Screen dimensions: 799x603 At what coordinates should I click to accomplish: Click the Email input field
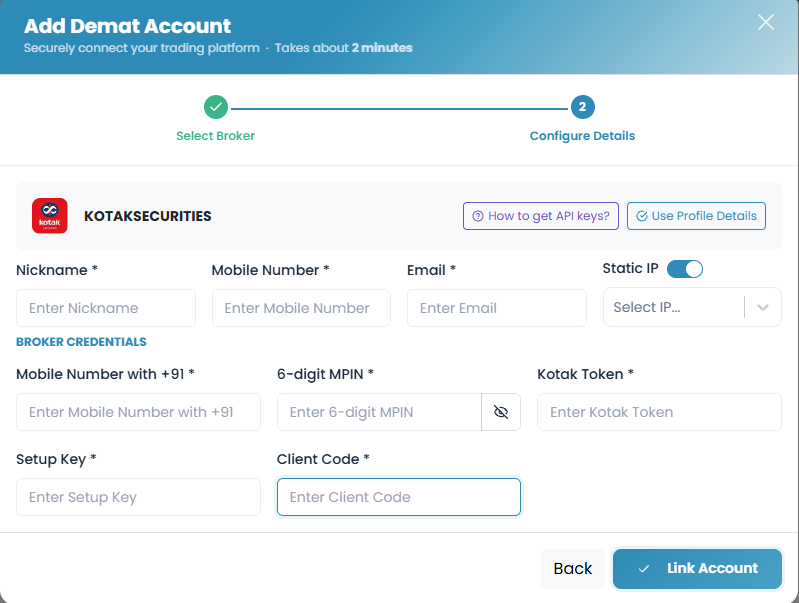coord(497,308)
